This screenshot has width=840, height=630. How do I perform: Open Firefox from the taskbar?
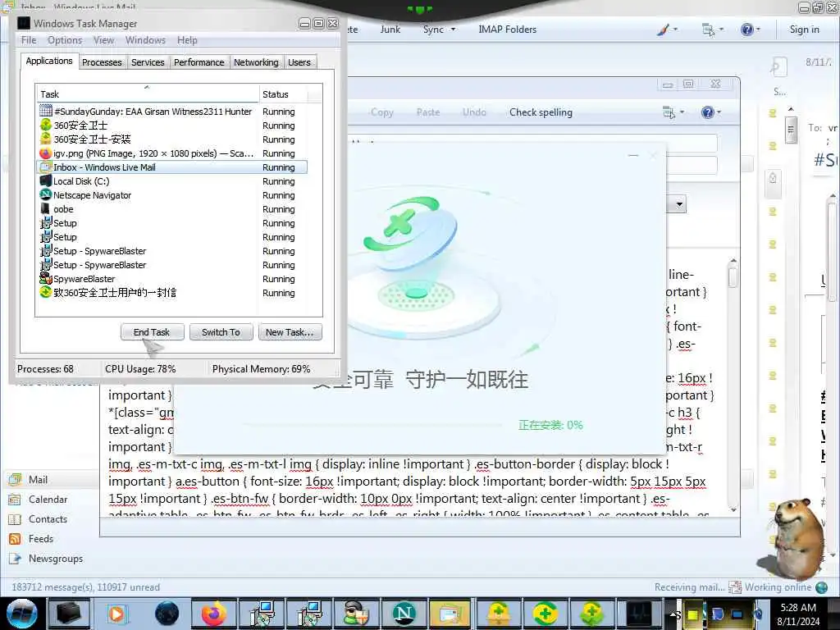coord(213,614)
